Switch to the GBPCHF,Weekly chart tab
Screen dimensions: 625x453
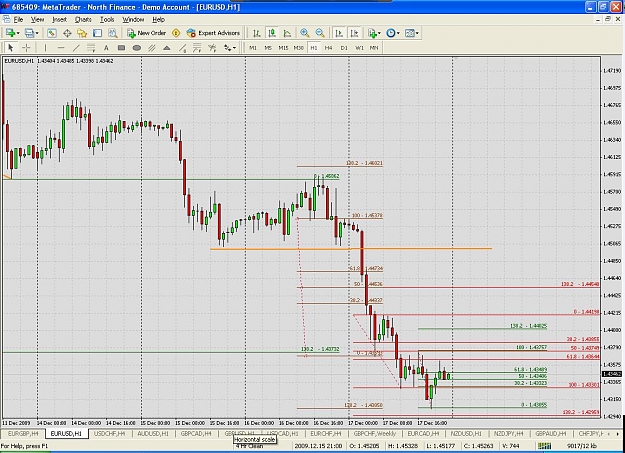(x=374, y=433)
